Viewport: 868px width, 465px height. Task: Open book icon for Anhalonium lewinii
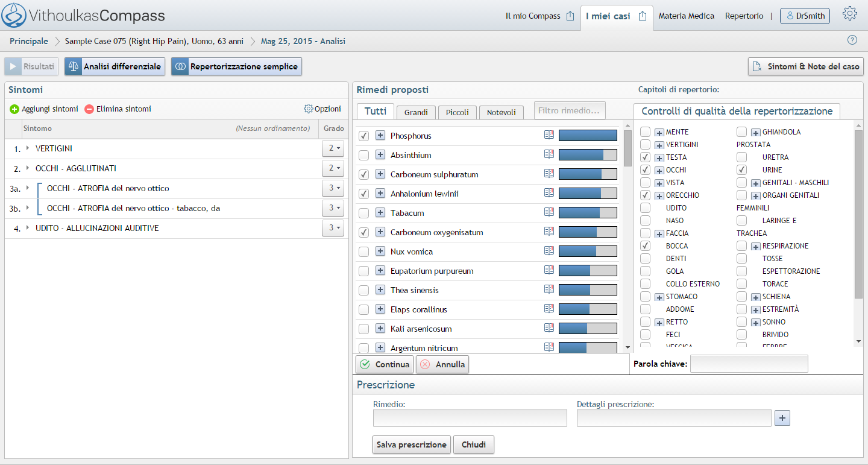click(x=549, y=193)
